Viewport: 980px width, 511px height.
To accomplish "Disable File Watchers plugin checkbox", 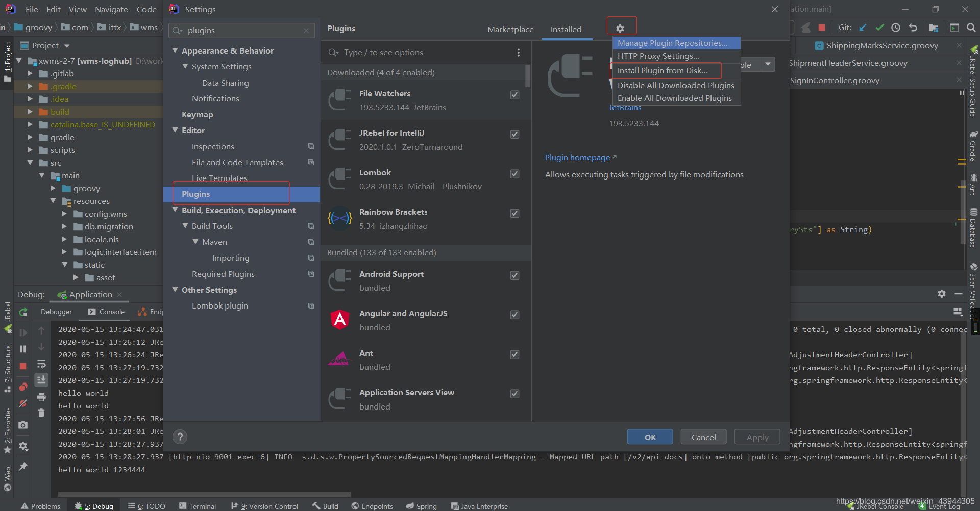I will click(514, 95).
